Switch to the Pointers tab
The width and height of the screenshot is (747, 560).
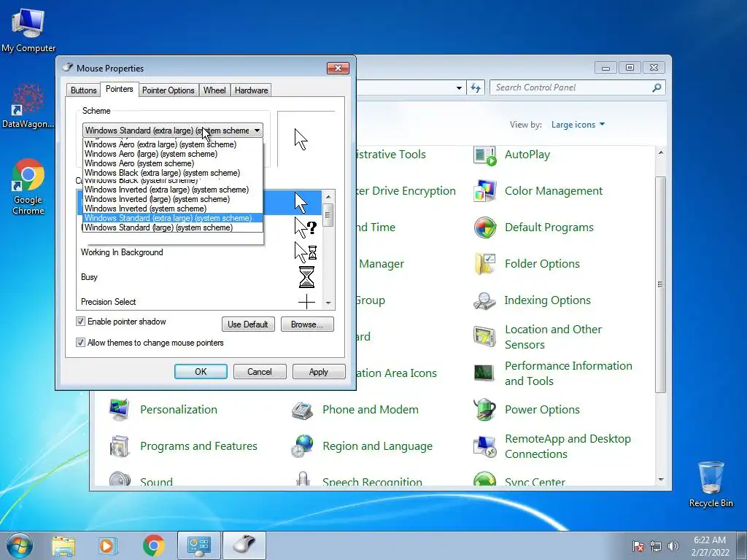119,90
